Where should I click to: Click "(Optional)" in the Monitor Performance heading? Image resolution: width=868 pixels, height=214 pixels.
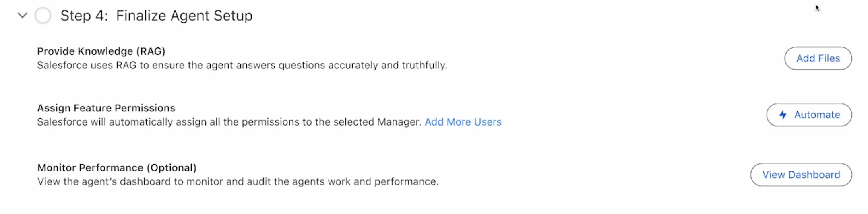171,167
